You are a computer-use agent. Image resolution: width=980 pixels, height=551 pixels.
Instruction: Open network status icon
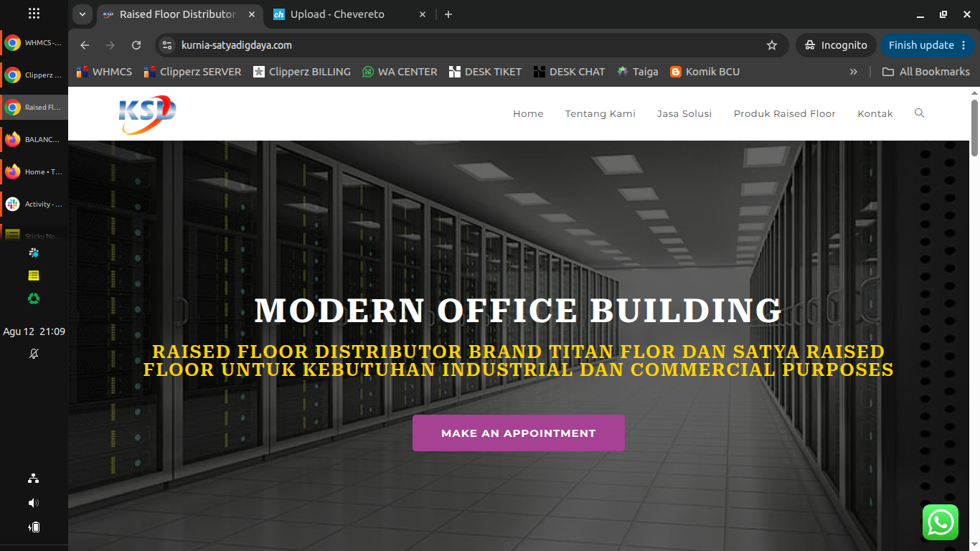[34, 479]
